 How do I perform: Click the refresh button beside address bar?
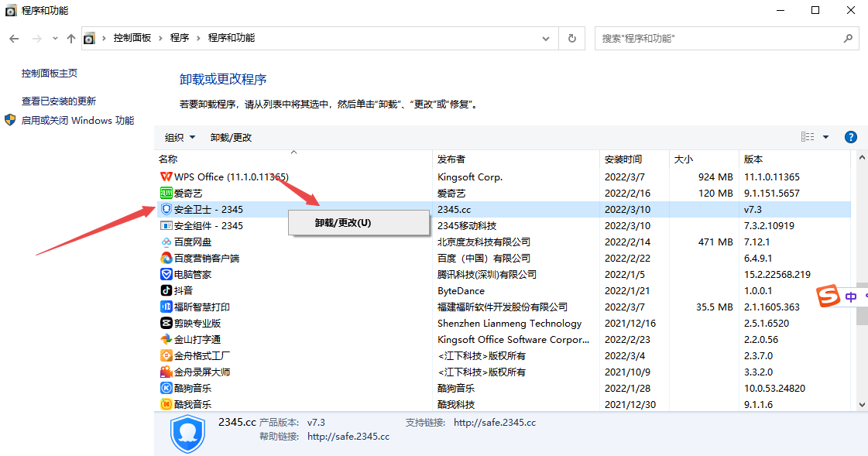[x=572, y=38]
